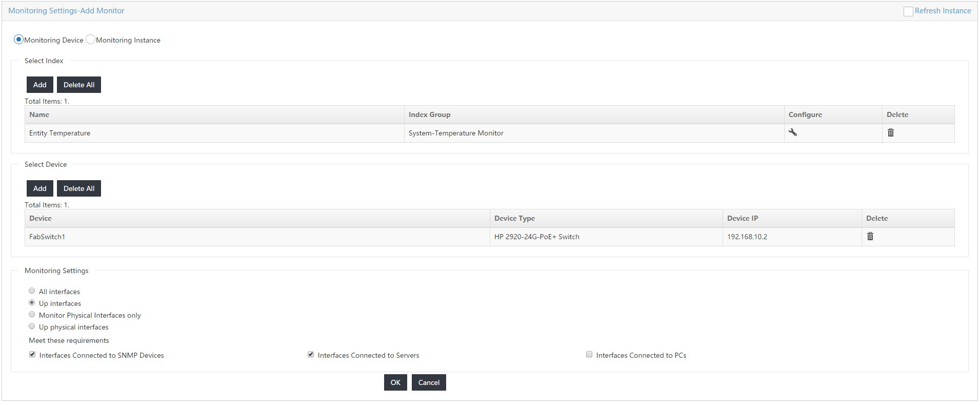Click Cancel to discard the monitor
Image resolution: width=980 pixels, height=405 pixels.
(x=428, y=382)
